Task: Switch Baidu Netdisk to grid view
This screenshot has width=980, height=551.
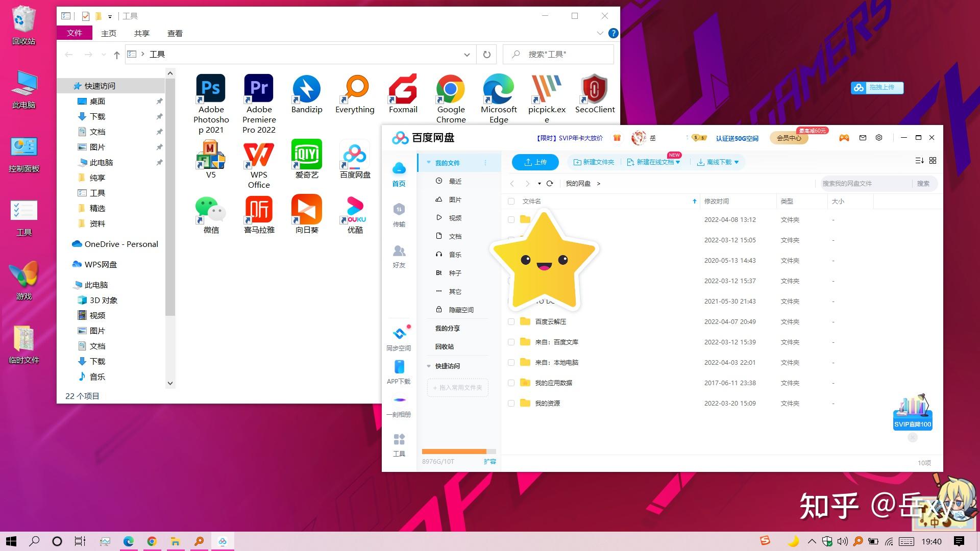Action: pos(933,160)
